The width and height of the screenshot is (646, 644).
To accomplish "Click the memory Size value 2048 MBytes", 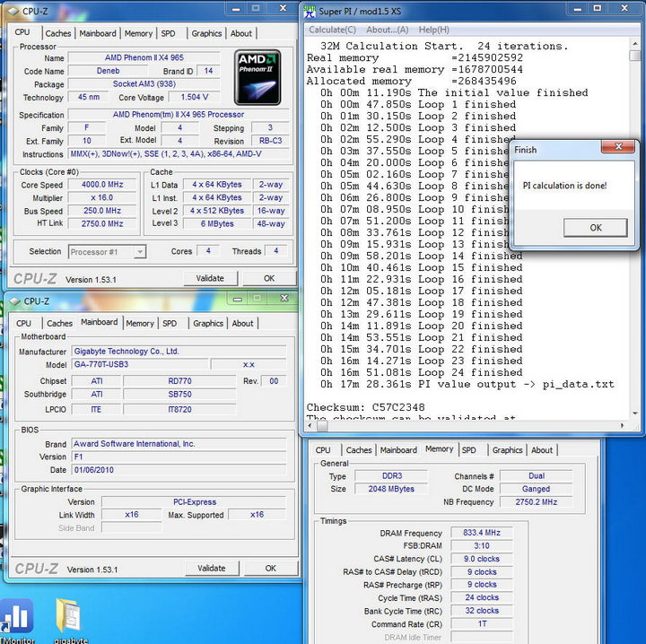I will coord(391,489).
